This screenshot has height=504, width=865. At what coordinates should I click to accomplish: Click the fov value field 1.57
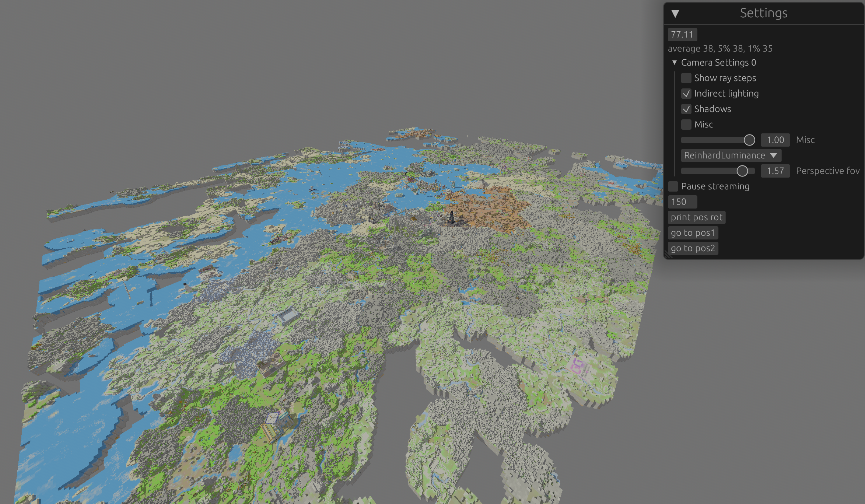775,171
